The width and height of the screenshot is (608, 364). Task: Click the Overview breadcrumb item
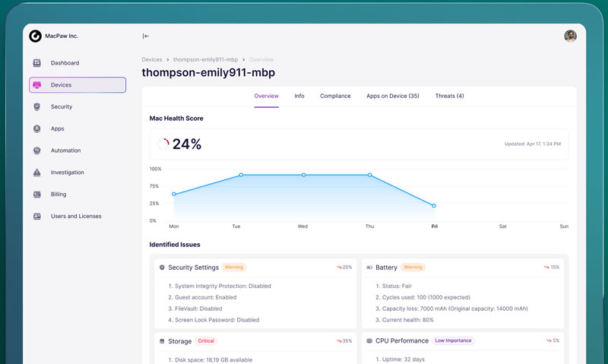[x=261, y=60]
